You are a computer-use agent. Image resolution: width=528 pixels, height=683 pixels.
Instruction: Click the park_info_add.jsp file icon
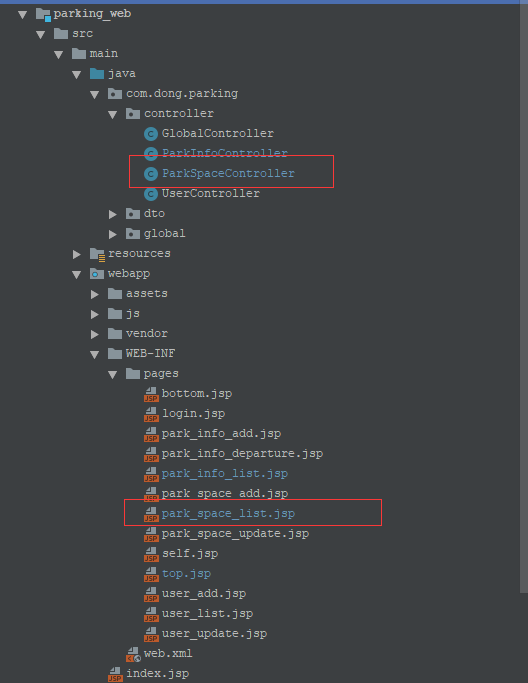(151, 434)
